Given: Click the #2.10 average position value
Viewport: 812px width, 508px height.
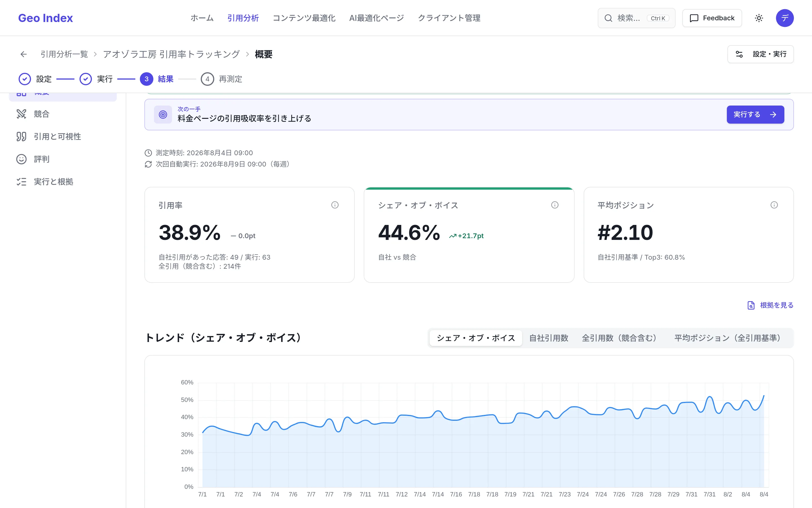Looking at the screenshot, I should (625, 232).
